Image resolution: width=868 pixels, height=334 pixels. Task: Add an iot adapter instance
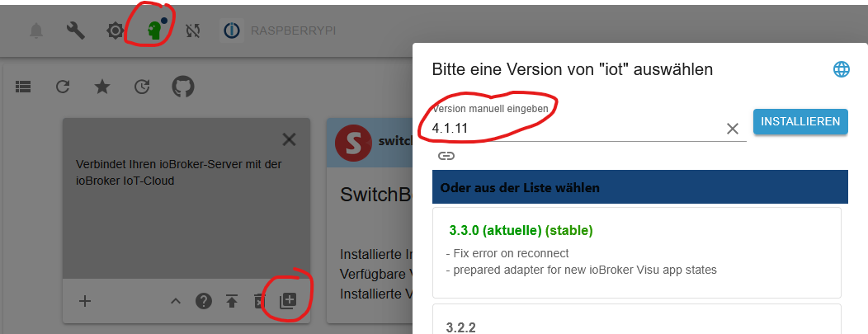tap(85, 301)
